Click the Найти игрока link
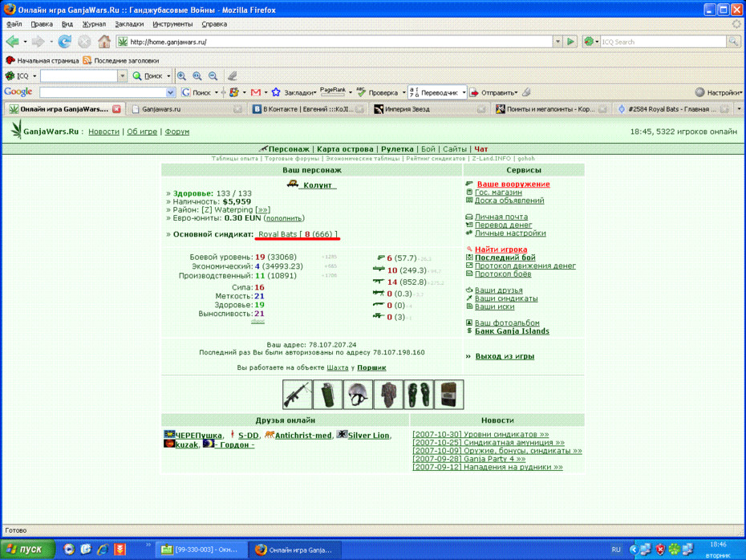 (x=501, y=250)
